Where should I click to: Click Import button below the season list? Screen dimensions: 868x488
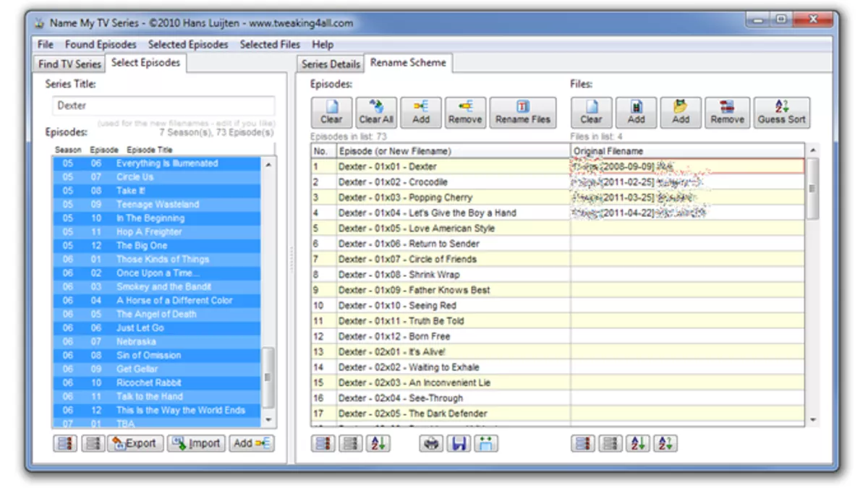pyautogui.click(x=196, y=443)
